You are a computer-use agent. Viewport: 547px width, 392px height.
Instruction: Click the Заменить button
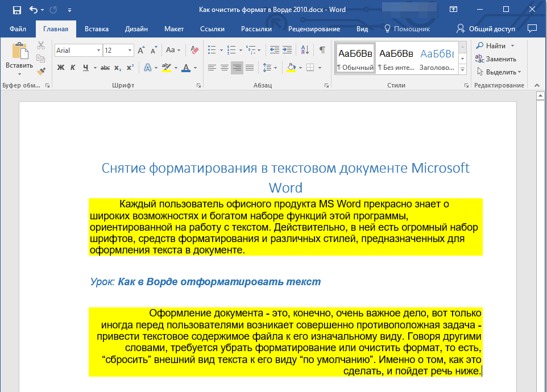(x=496, y=59)
